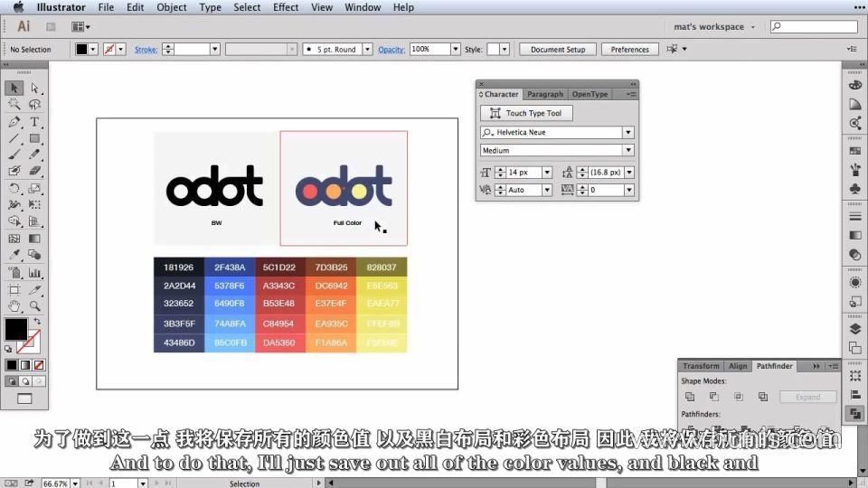Open the mat's workspace switcher
The height and width of the screenshot is (488, 868).
coord(713,26)
